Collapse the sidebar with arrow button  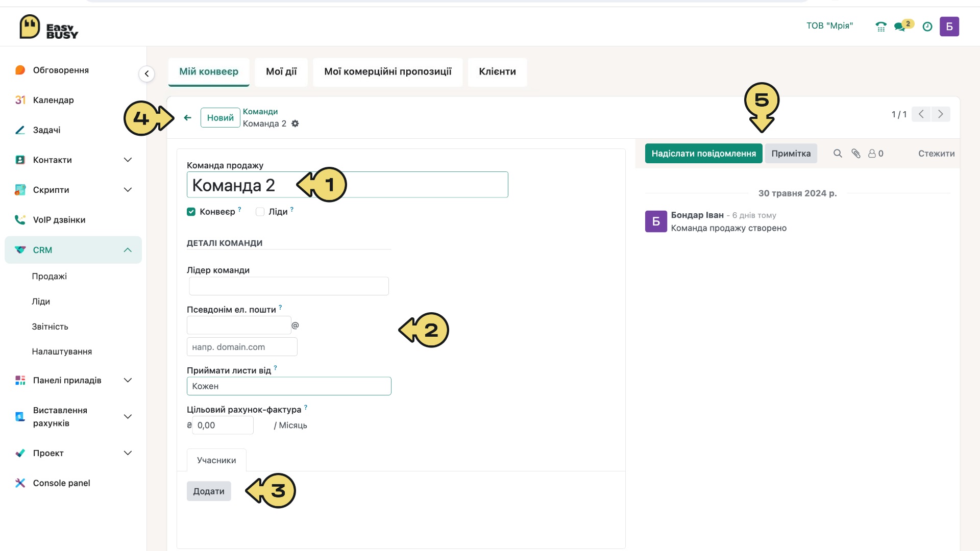[x=146, y=74]
